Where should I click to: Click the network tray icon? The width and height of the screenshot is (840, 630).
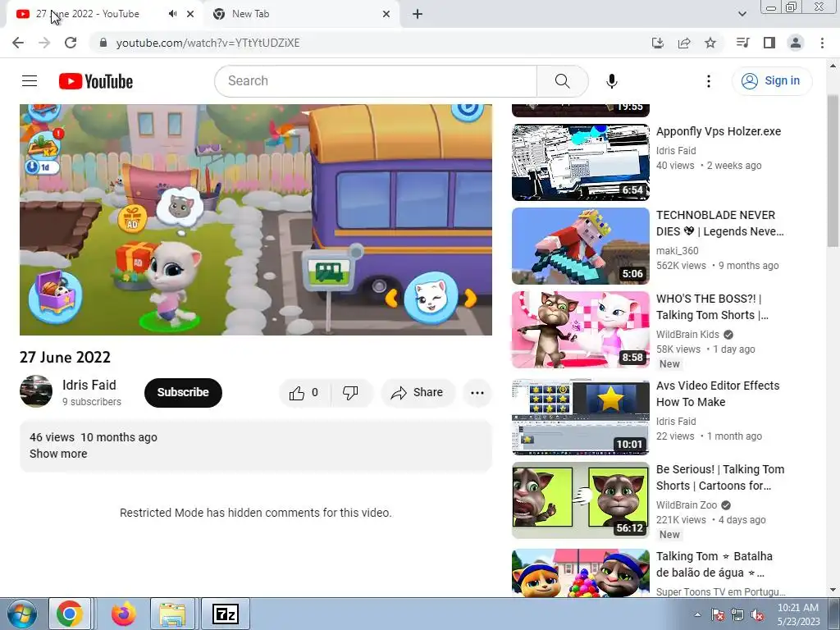click(x=737, y=614)
